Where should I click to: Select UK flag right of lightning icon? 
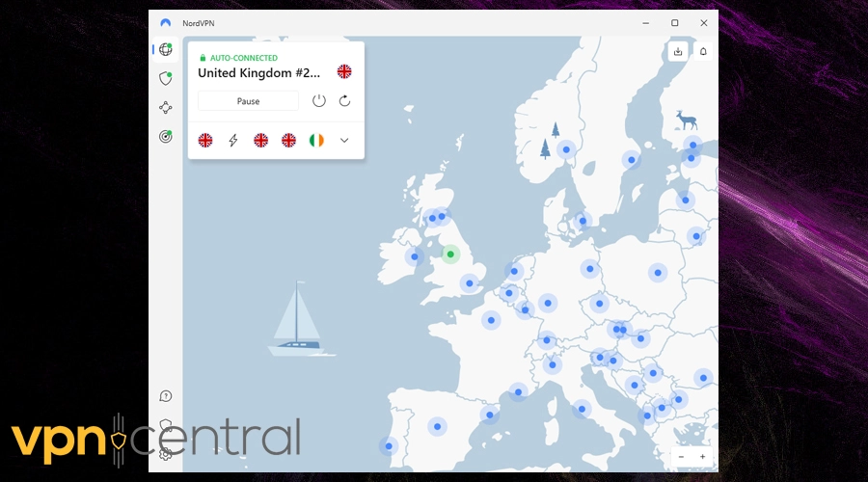point(260,141)
